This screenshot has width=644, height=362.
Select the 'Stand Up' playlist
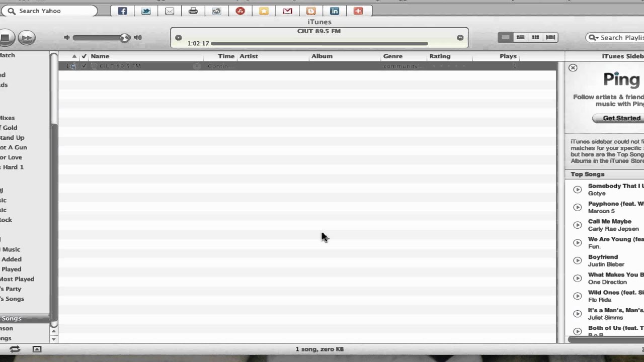tap(12, 138)
